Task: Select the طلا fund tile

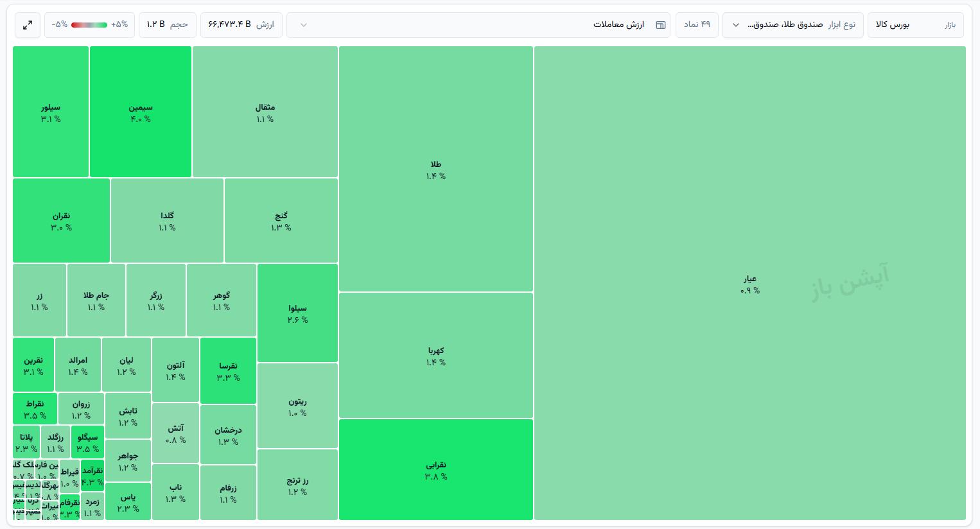Action: coord(436,169)
